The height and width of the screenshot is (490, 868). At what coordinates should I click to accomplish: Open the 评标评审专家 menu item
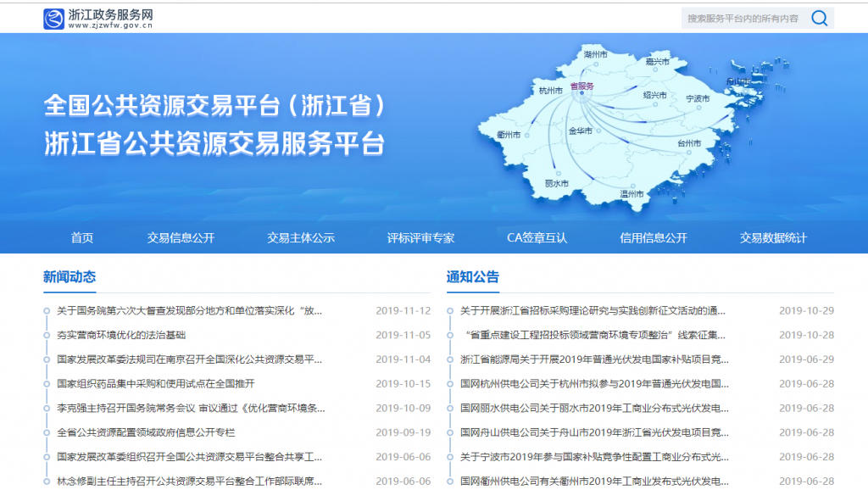click(x=420, y=238)
